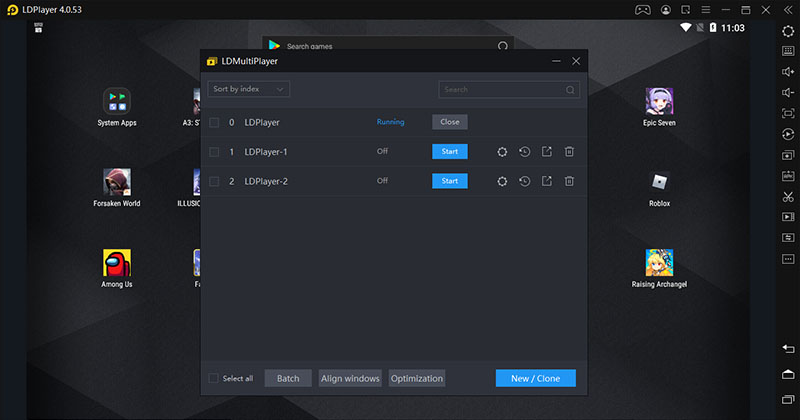Check the LDPlayer-1 row checkbox

(x=214, y=152)
